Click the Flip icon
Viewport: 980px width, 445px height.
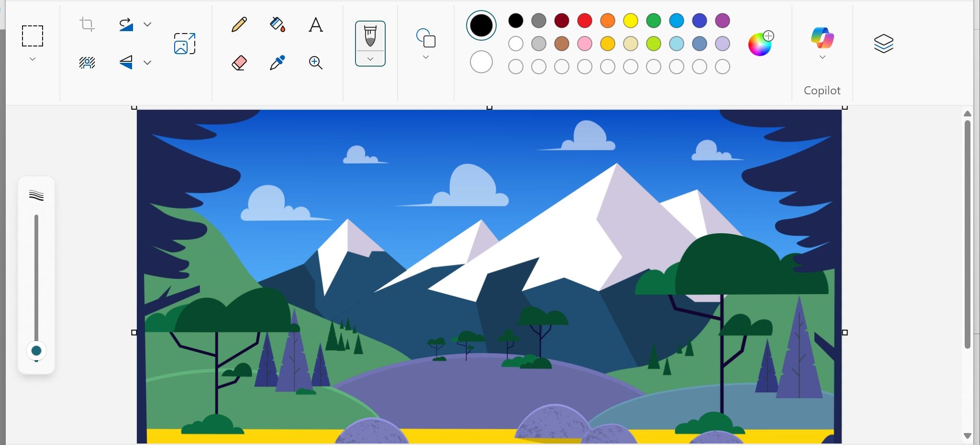pos(126,62)
